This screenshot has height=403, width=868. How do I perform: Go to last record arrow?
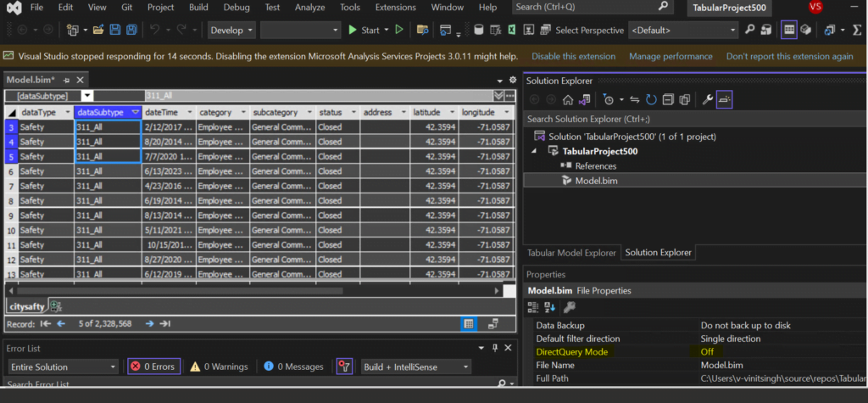(x=165, y=324)
